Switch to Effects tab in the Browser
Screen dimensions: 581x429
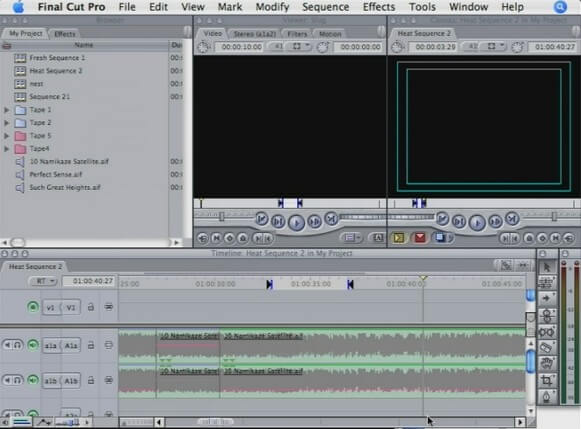[x=64, y=34]
